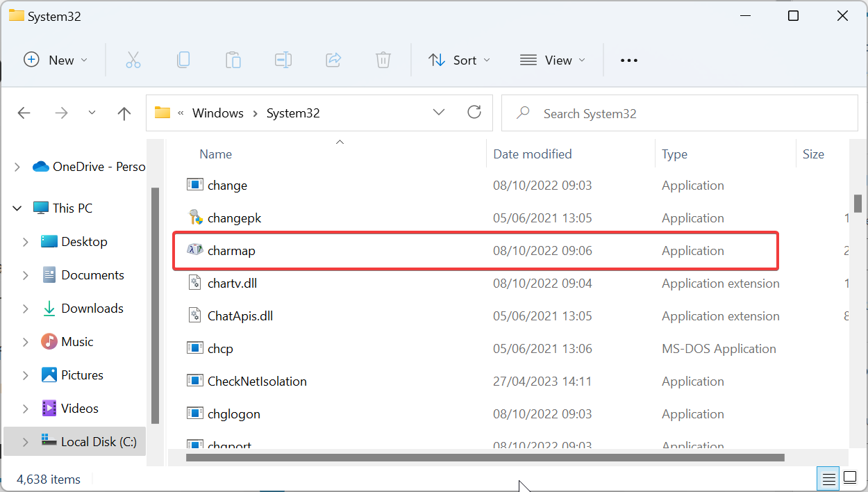Click the chcp file icon
868x492 pixels.
coord(194,348)
